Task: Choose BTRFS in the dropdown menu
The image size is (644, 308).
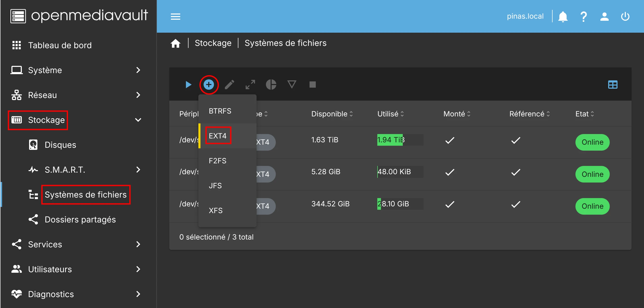Action: coord(220,111)
